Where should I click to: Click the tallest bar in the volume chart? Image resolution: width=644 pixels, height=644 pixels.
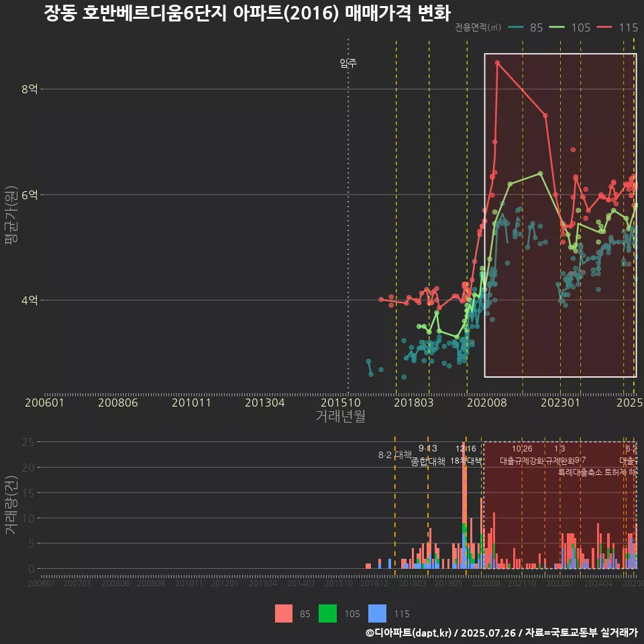(x=464, y=505)
